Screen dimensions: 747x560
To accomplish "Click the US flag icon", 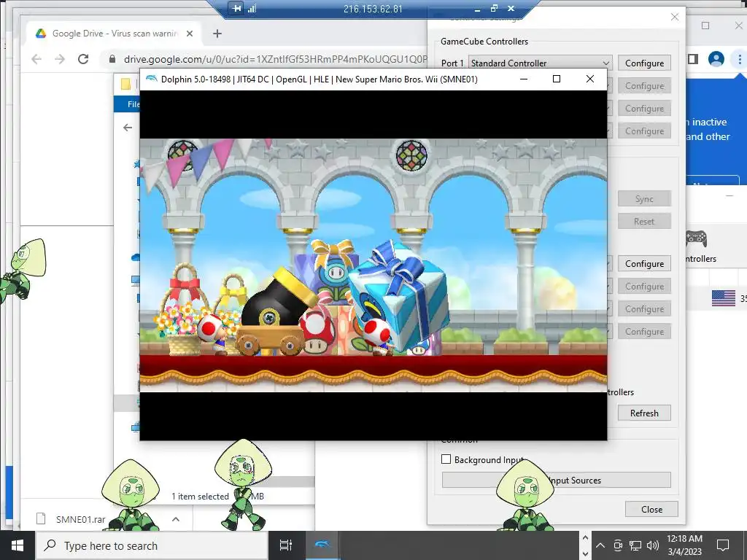I will pyautogui.click(x=723, y=298).
